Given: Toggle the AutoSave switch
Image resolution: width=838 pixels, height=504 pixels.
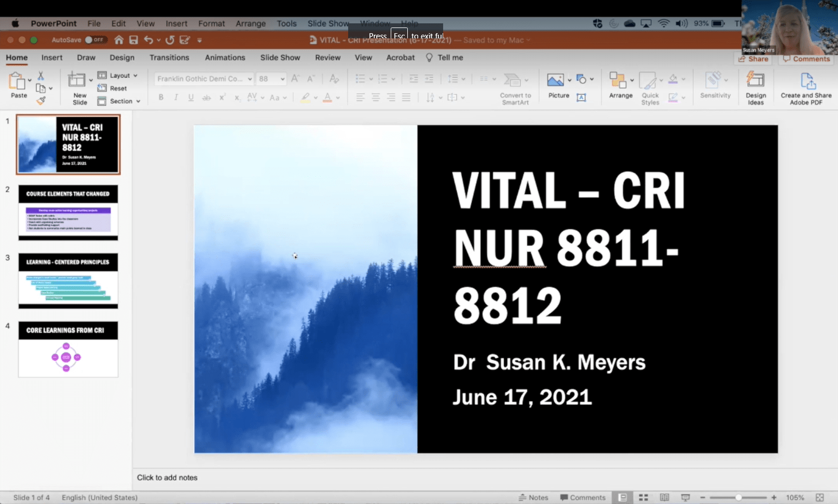Looking at the screenshot, I should pos(96,40).
